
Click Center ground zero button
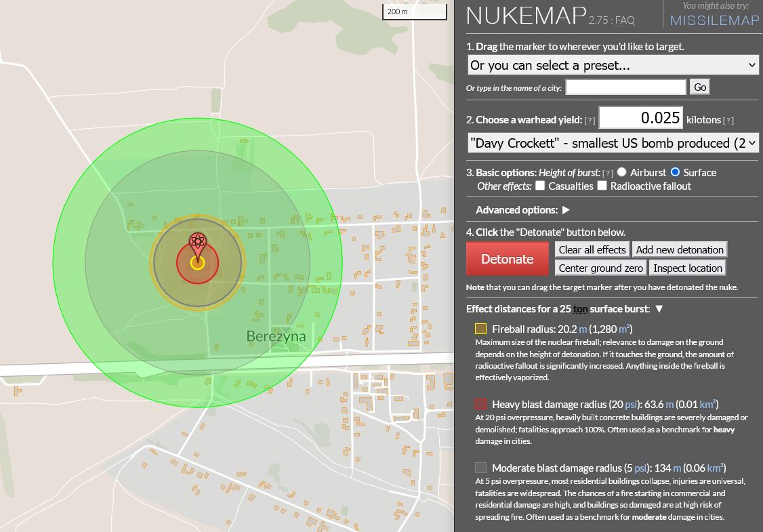point(600,268)
